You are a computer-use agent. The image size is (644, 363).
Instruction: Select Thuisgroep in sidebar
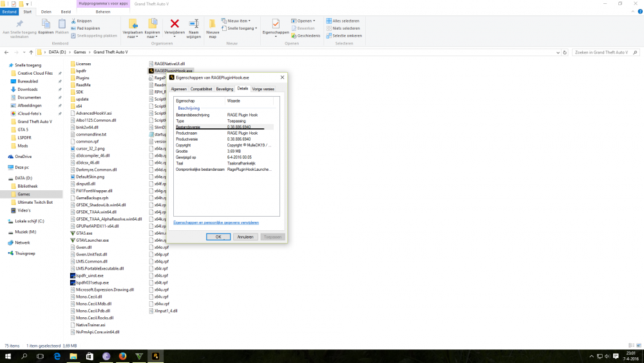click(x=24, y=253)
